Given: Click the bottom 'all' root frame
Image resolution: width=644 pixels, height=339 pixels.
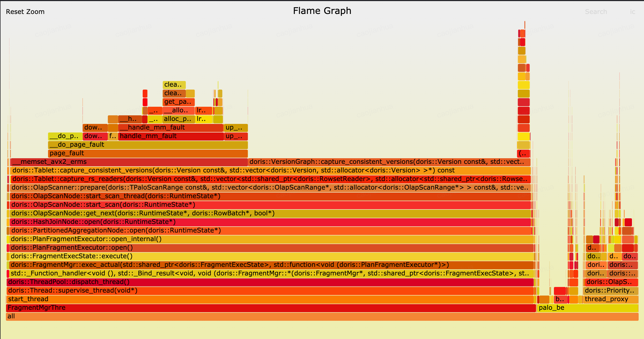Looking at the screenshot, I should coord(322,316).
